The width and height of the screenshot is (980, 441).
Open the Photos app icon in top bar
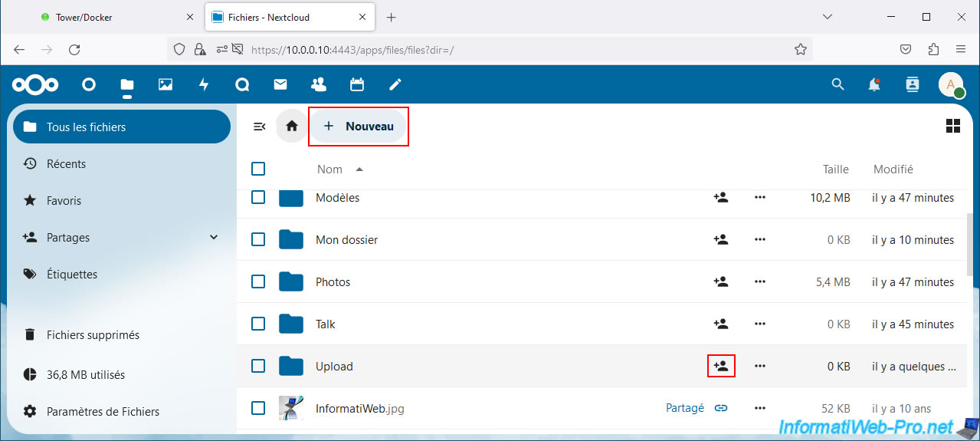point(166,84)
